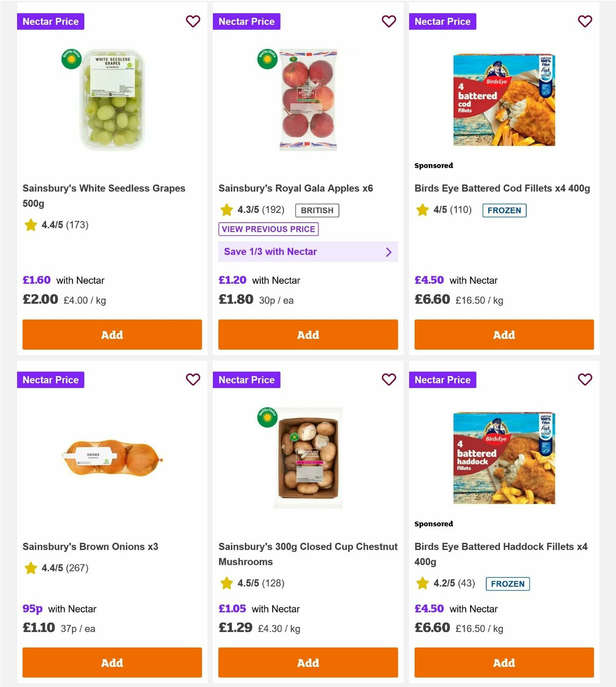The height and width of the screenshot is (687, 616).
Task: Expand the Save 1/3 with Nectar offer
Action: (x=307, y=251)
